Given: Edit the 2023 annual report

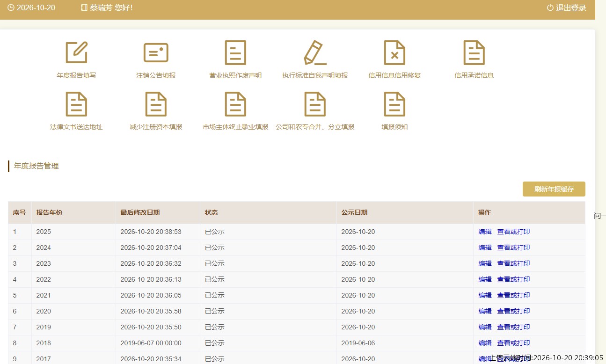Looking at the screenshot, I should coord(485,263).
